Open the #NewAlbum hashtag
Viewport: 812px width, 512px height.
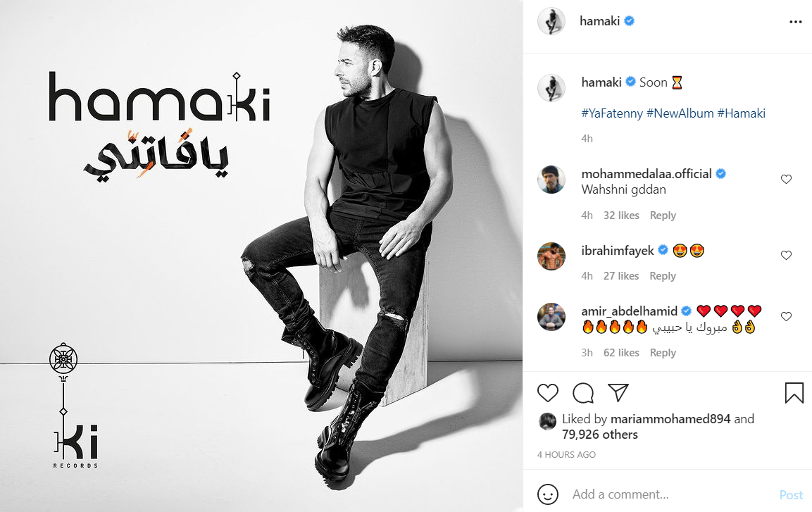pyautogui.click(x=680, y=113)
